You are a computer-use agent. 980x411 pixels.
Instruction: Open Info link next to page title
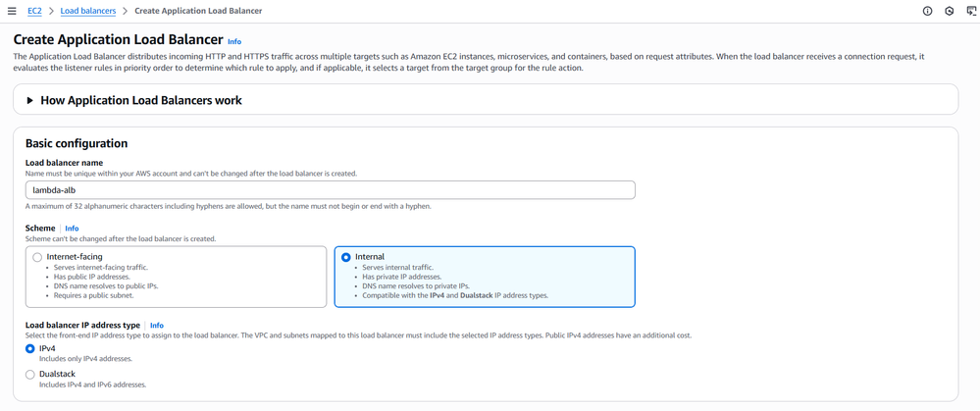(234, 42)
